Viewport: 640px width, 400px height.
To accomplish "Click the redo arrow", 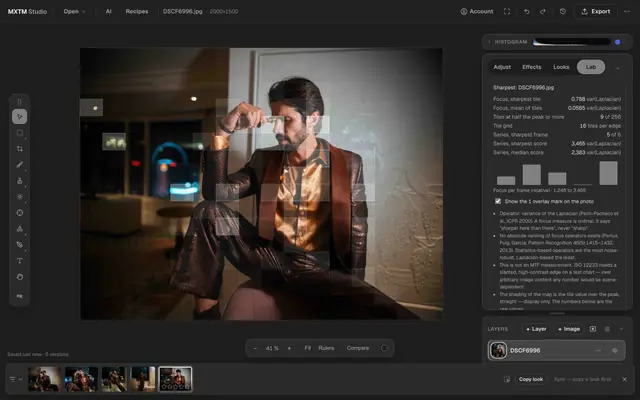I will point(542,11).
